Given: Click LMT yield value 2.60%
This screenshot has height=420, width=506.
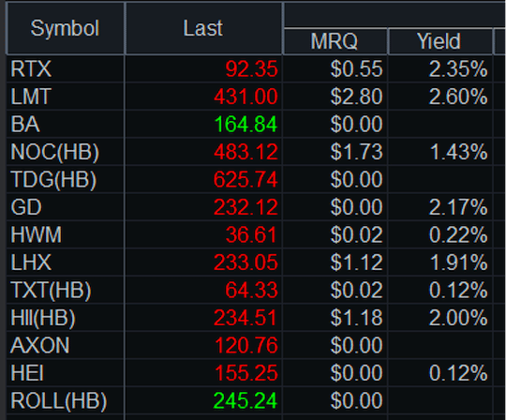Looking at the screenshot, I should (458, 97).
